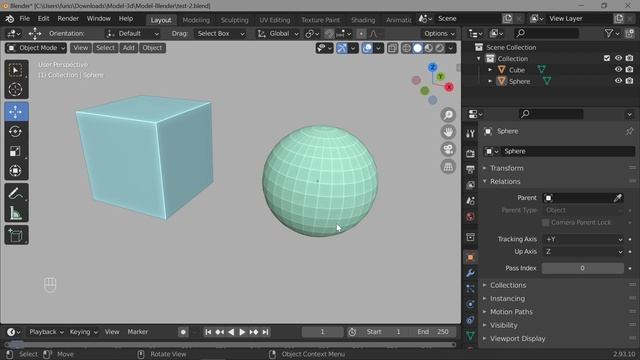Expand the Viewport Display panel

[518, 339]
